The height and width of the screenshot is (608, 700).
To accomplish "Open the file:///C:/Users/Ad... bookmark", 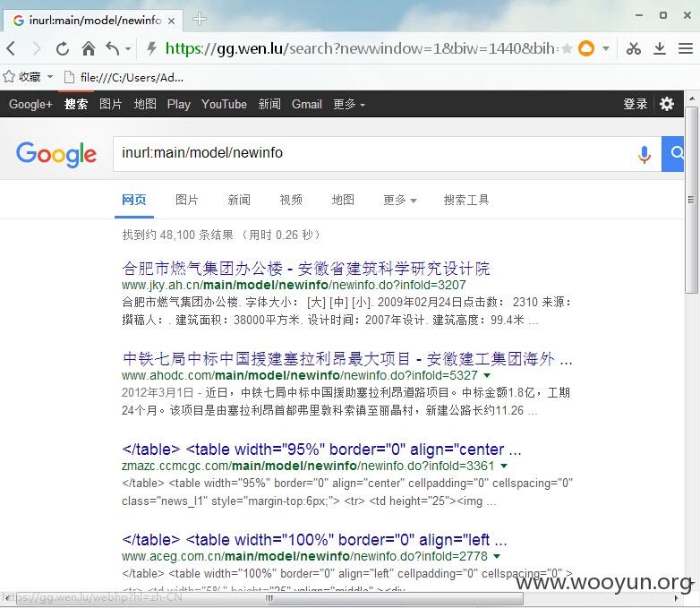I will pos(124,77).
